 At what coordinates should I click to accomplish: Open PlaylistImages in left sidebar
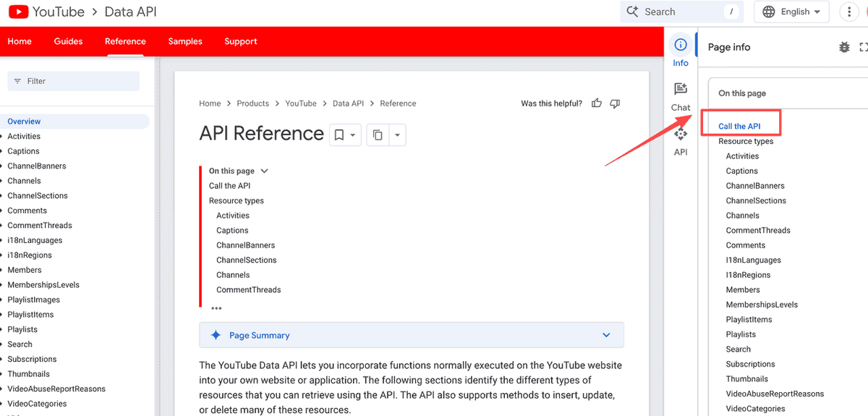[x=34, y=300]
